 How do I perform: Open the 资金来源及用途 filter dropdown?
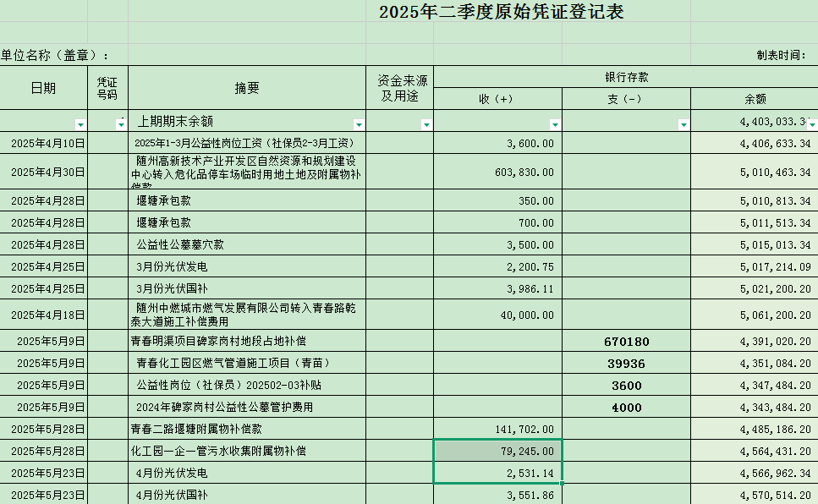(x=426, y=124)
